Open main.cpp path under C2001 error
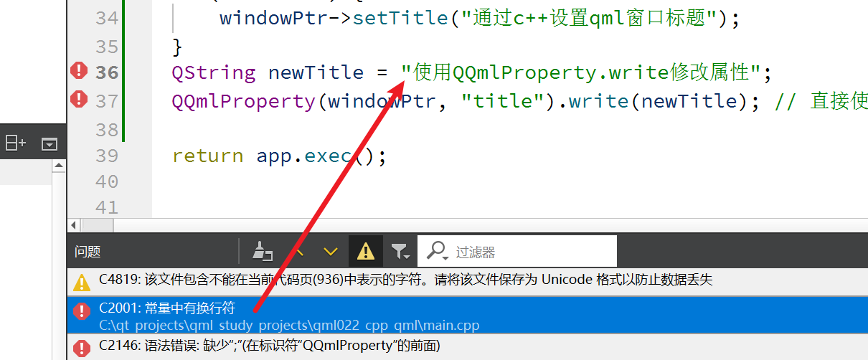The width and height of the screenshot is (868, 360). click(289, 326)
